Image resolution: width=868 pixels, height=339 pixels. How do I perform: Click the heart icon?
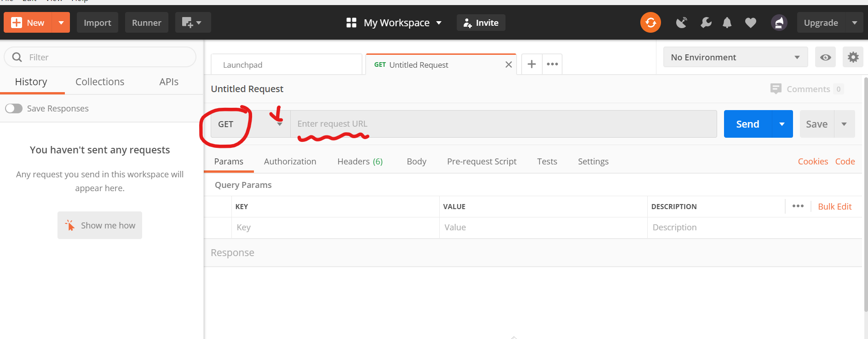pyautogui.click(x=751, y=23)
